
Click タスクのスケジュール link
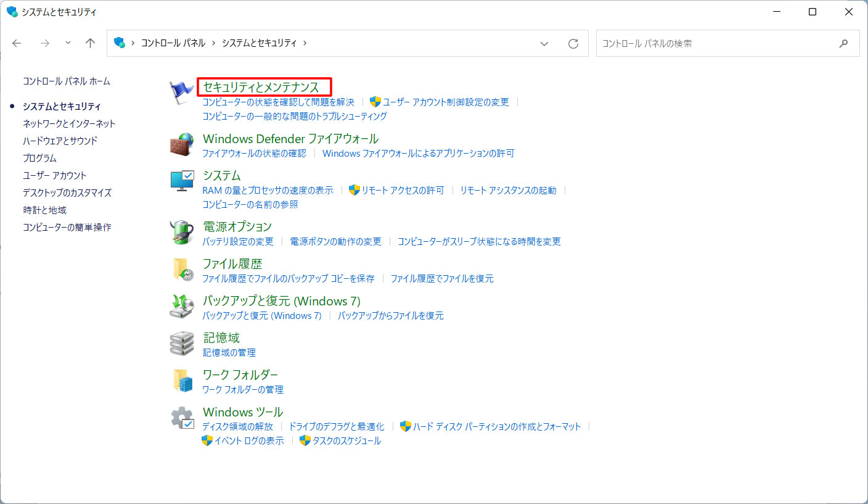click(x=347, y=440)
